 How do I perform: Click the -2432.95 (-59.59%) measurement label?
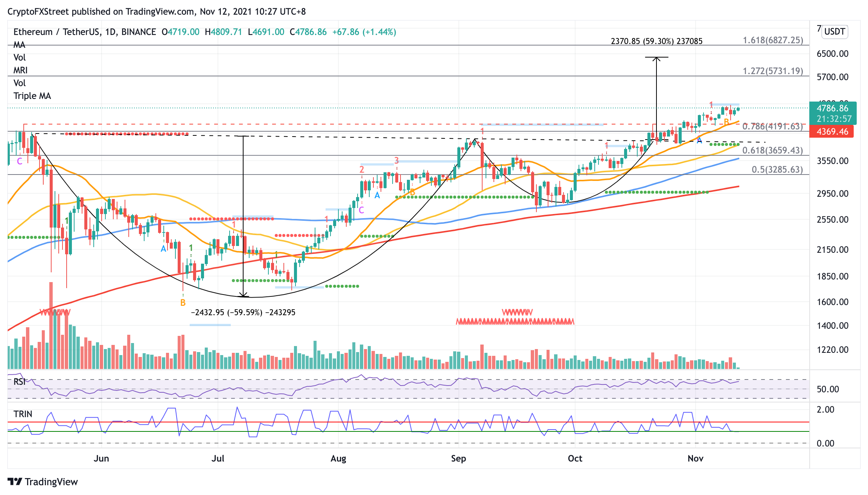[x=243, y=313]
